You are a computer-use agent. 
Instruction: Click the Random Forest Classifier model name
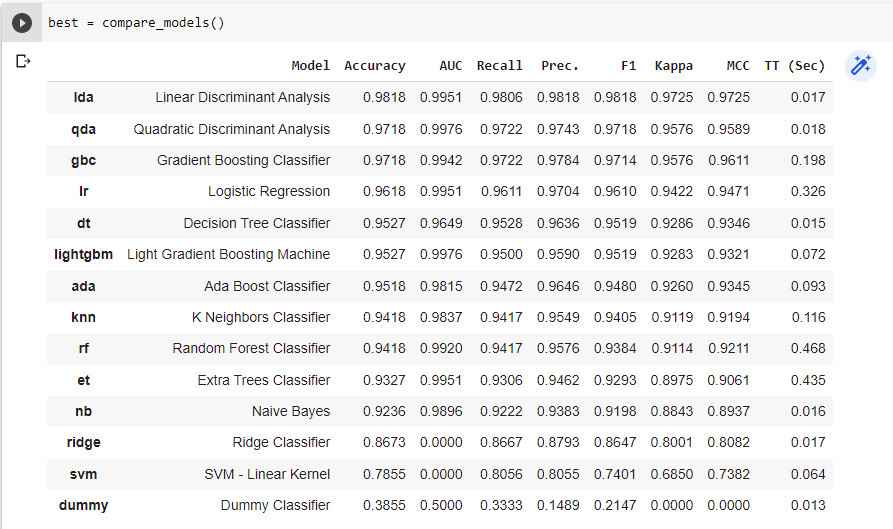(x=251, y=348)
